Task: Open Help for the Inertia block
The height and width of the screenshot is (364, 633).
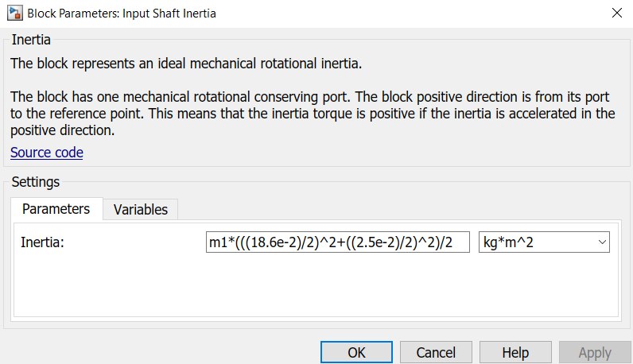Action: [515, 352]
